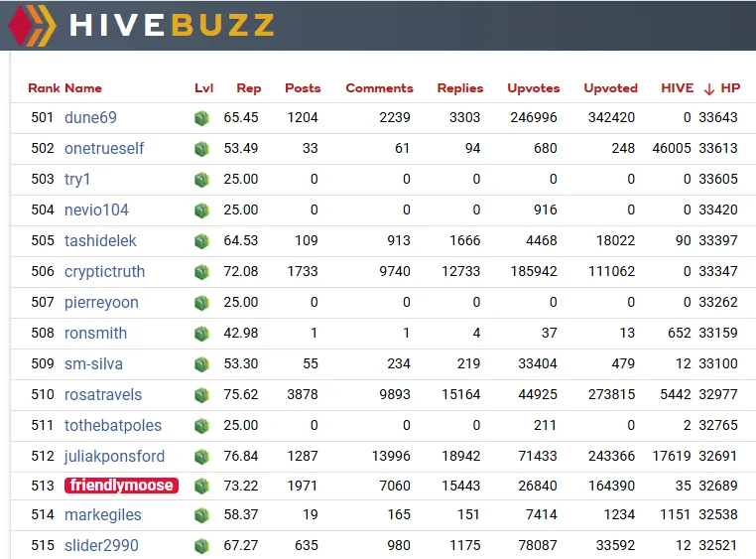The width and height of the screenshot is (756, 559).
Task: Click the level badge icon in friendlymoose's row
Action: click(201, 486)
